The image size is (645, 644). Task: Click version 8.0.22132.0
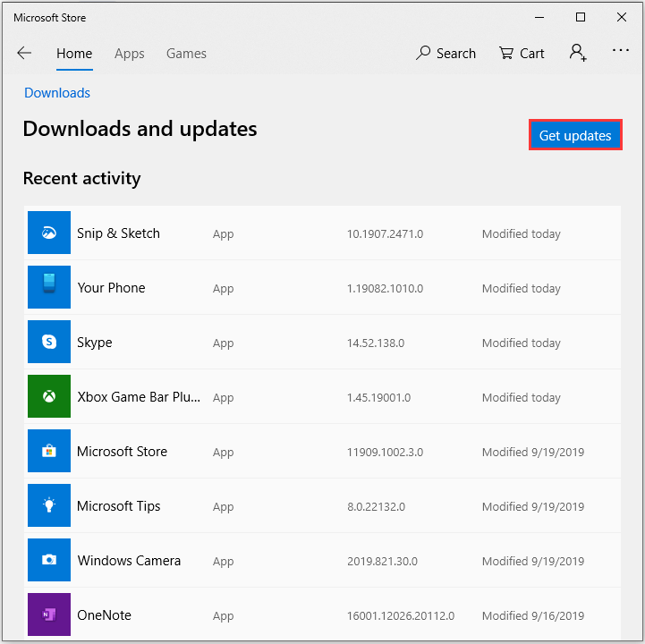[x=376, y=506]
